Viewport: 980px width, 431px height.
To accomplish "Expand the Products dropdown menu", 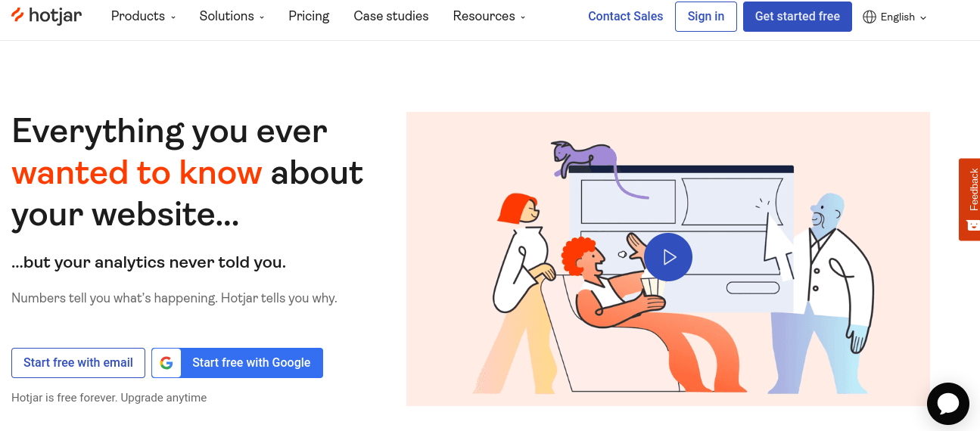I will pos(143,16).
